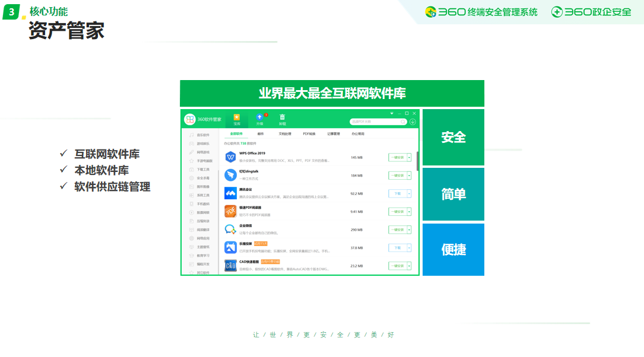This screenshot has height=357, width=644.
Task: Expand install options arrow for WPS Office 2019
Action: click(x=409, y=158)
